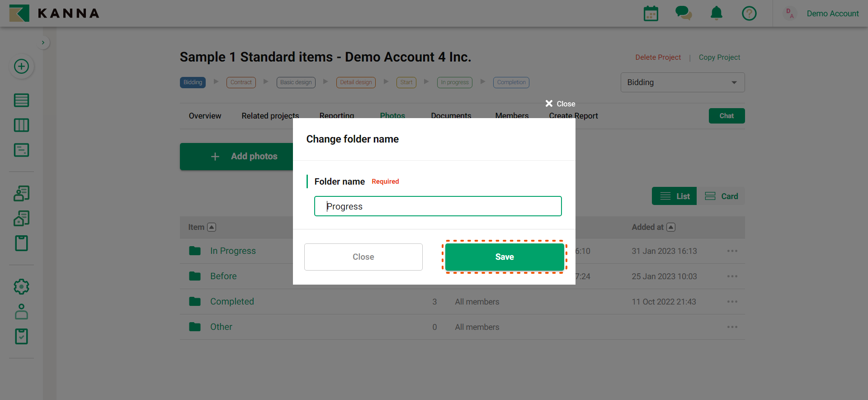Click the circled plus icon in sidebar
868x400 pixels.
[21, 67]
